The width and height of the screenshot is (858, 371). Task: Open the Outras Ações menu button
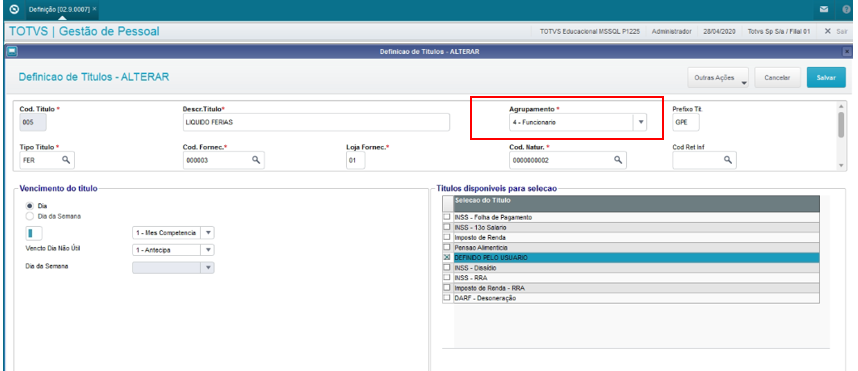(x=718, y=78)
